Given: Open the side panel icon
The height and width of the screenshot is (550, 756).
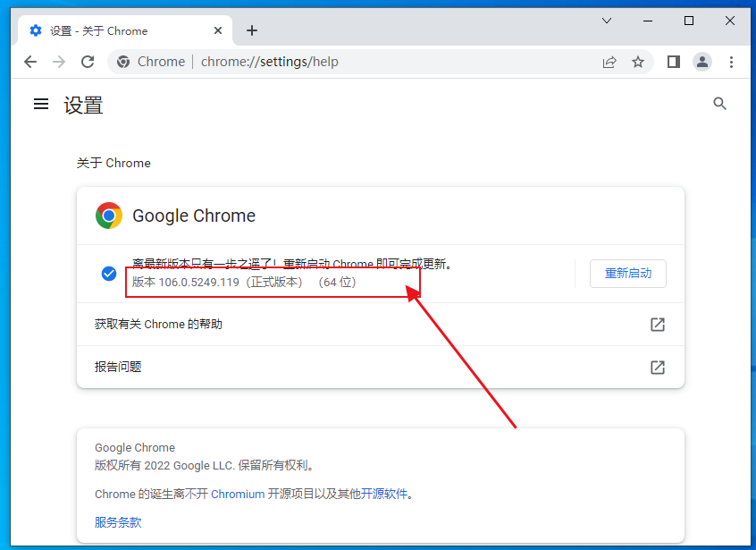Looking at the screenshot, I should [674, 62].
